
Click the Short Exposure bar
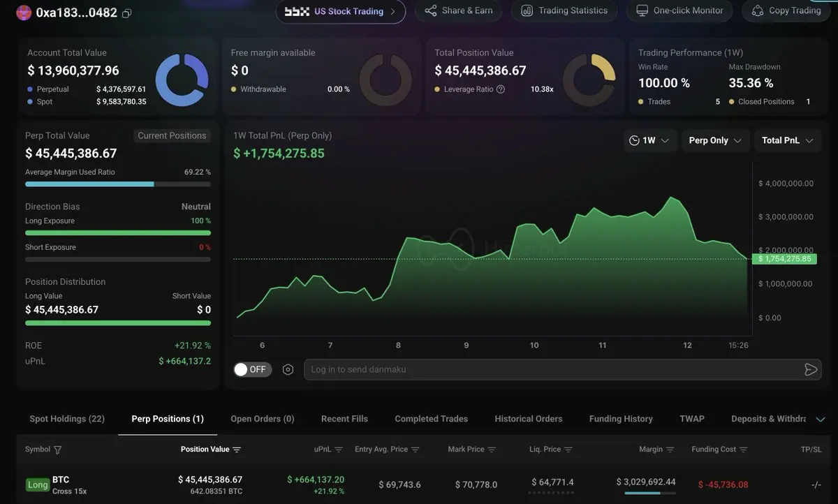[118, 259]
